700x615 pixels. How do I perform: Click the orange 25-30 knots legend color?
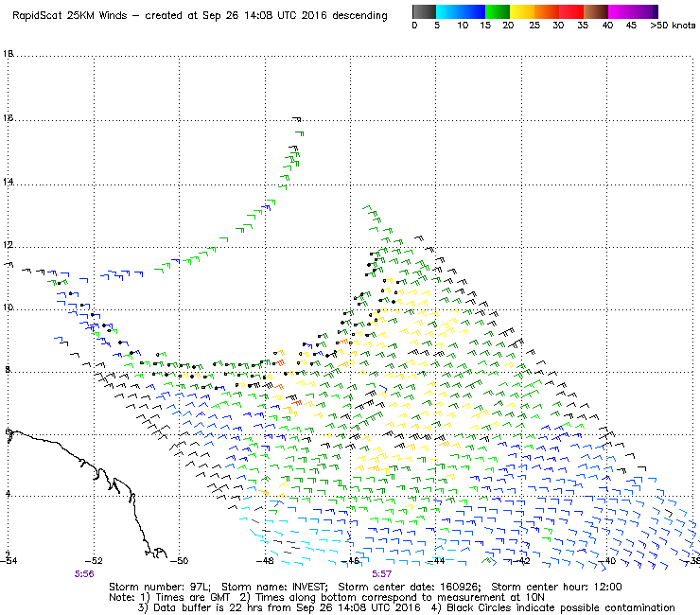tap(547, 11)
